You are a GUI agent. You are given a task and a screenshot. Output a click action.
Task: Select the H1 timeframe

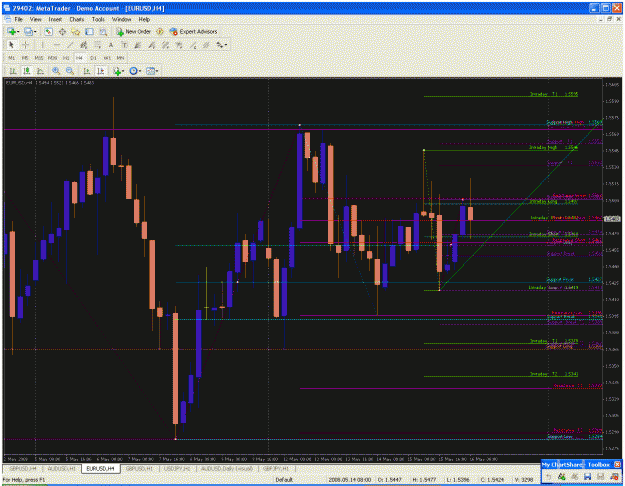(x=66, y=58)
